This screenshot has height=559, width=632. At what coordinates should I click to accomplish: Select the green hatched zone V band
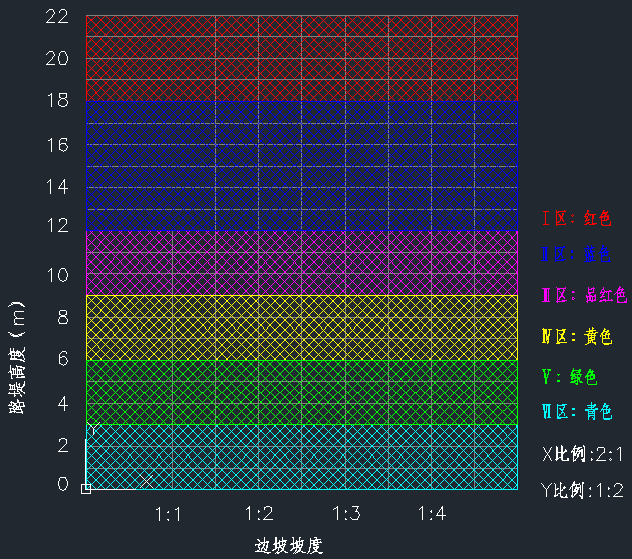(301, 392)
